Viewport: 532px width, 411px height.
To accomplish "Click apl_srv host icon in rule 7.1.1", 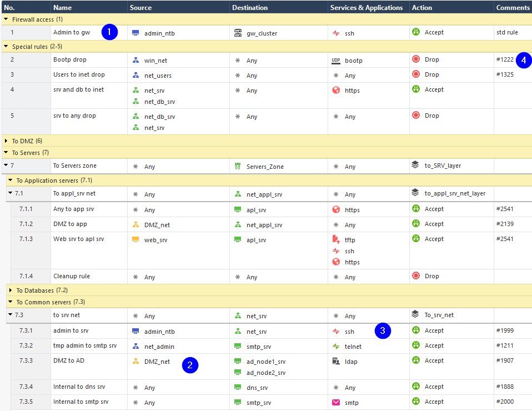I will 238,209.
